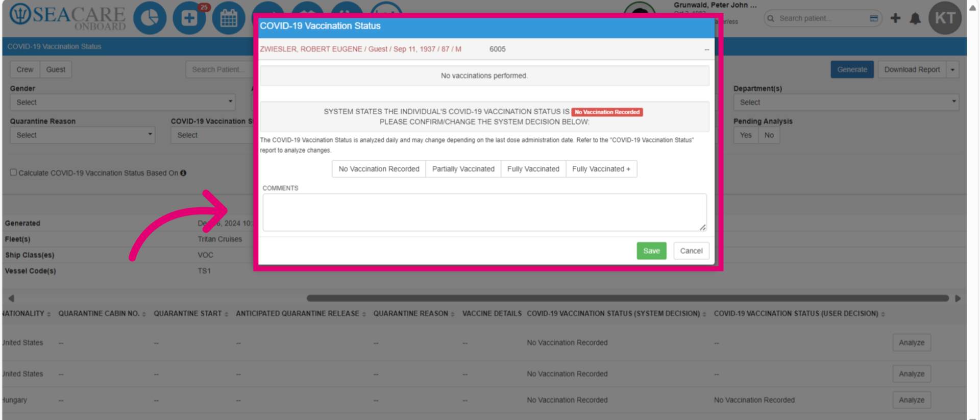Open the medical plus icon with badge 25
980x420 pixels.
(189, 18)
